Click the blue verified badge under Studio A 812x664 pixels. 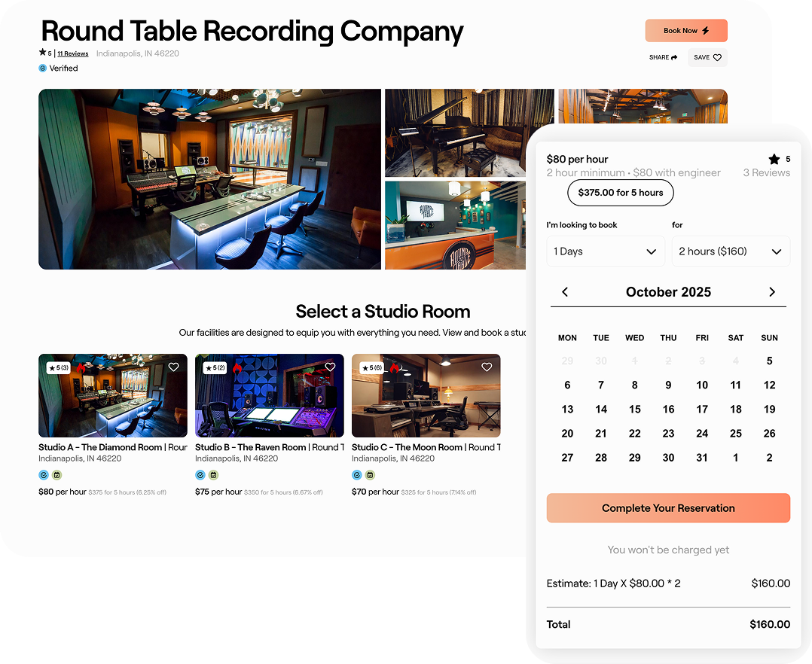[x=44, y=475]
